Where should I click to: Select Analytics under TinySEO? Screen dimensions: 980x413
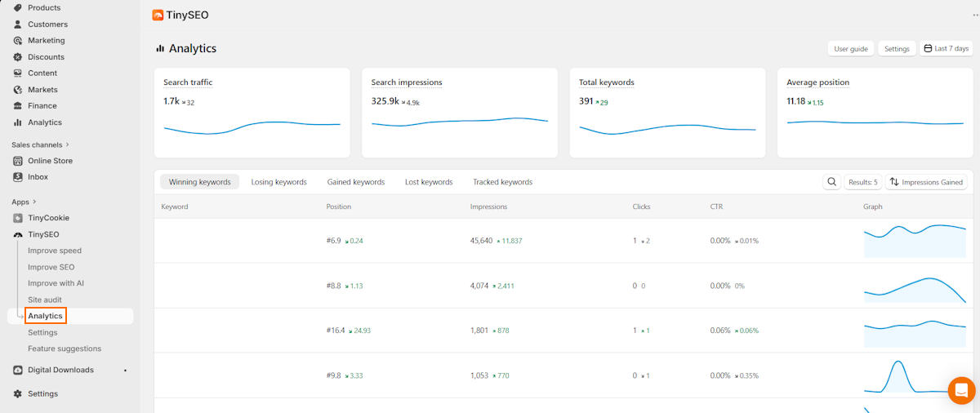[45, 316]
